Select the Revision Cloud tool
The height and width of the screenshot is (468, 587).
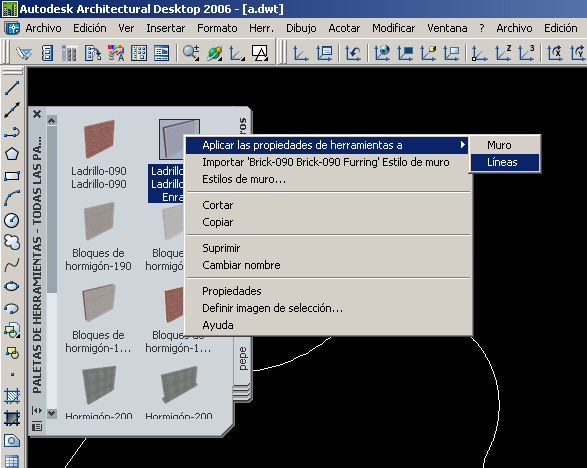point(12,242)
